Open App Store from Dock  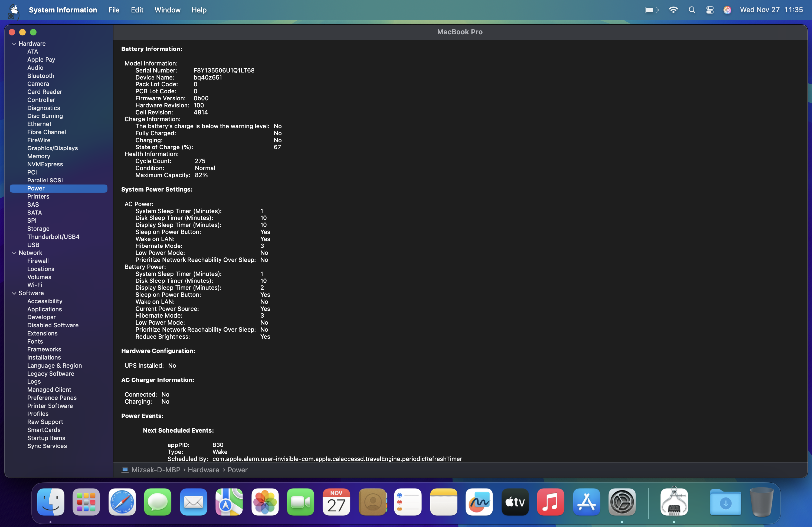click(x=587, y=502)
